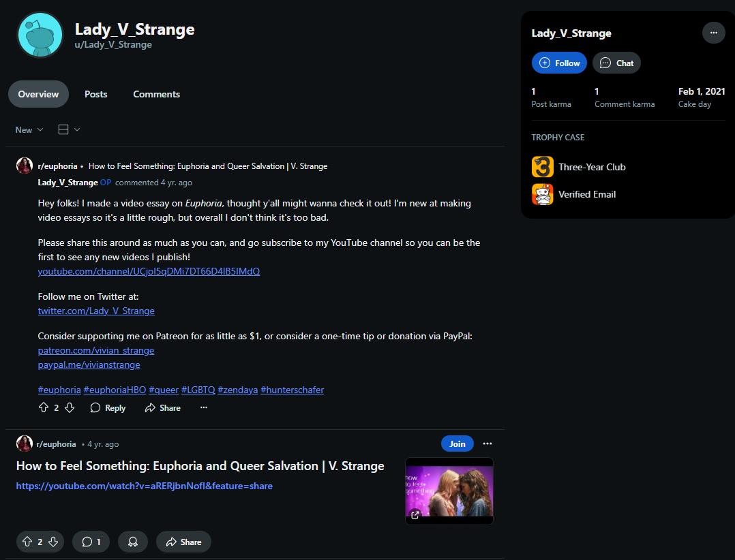Image resolution: width=735 pixels, height=560 pixels.
Task: Switch to the Comments tab
Action: tap(157, 94)
